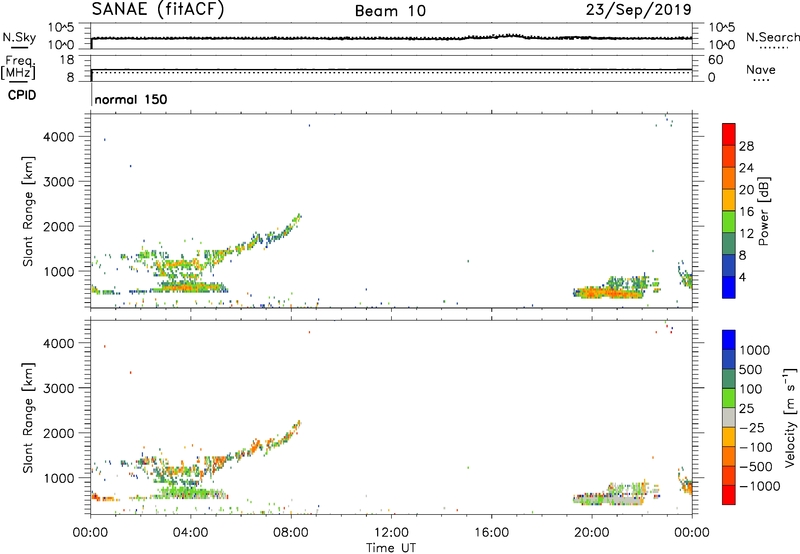Click the 'Freq. [MHz]' axis label
Screen dimensions: 800x554
[18, 68]
